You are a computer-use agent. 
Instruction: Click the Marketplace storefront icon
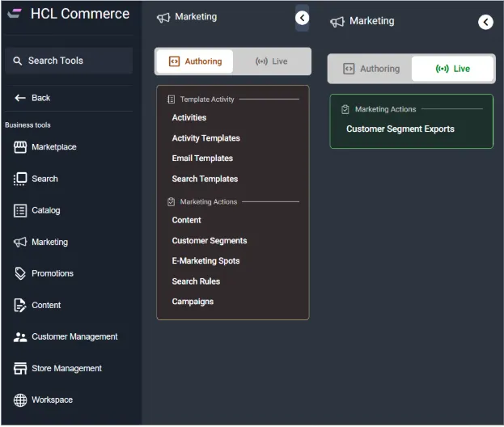(20, 147)
